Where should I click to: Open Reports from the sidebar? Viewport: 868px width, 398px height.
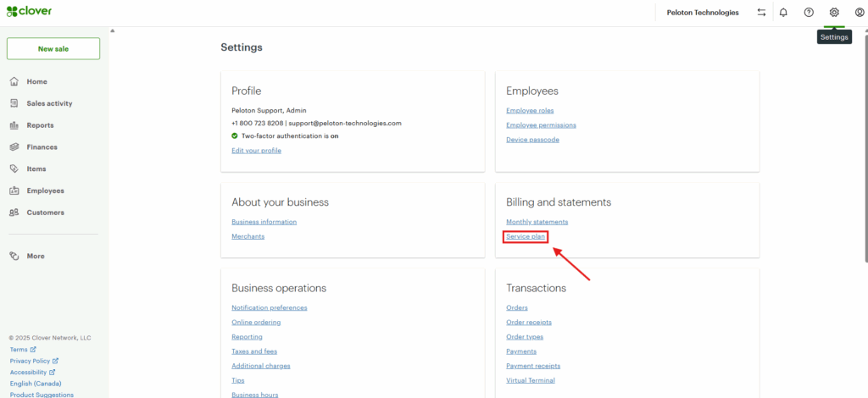coord(40,125)
